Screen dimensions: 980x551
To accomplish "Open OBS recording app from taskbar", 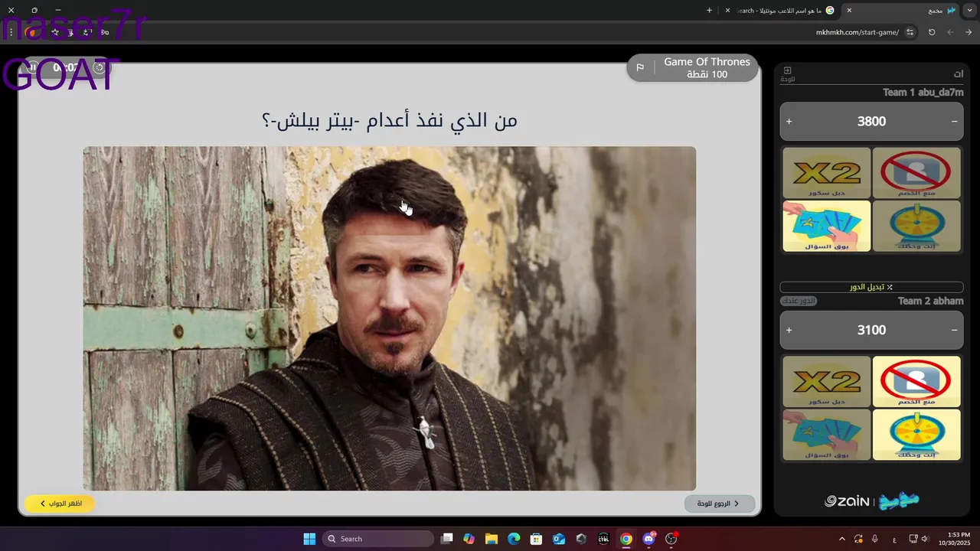I will (671, 539).
